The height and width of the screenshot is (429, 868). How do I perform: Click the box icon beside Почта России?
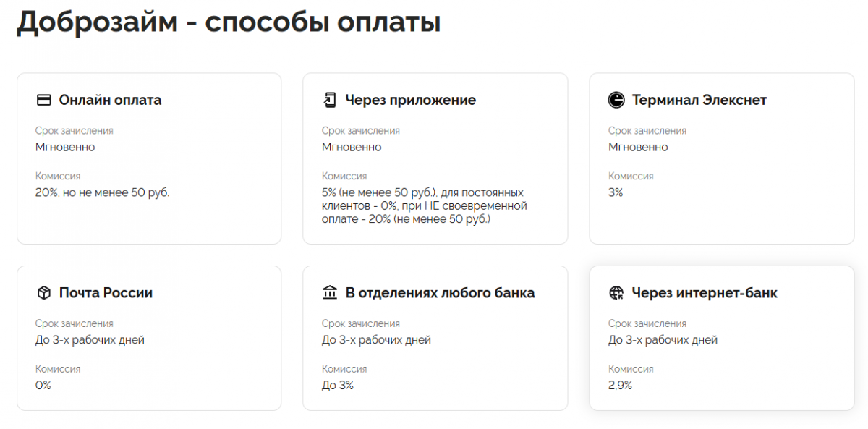tap(44, 293)
